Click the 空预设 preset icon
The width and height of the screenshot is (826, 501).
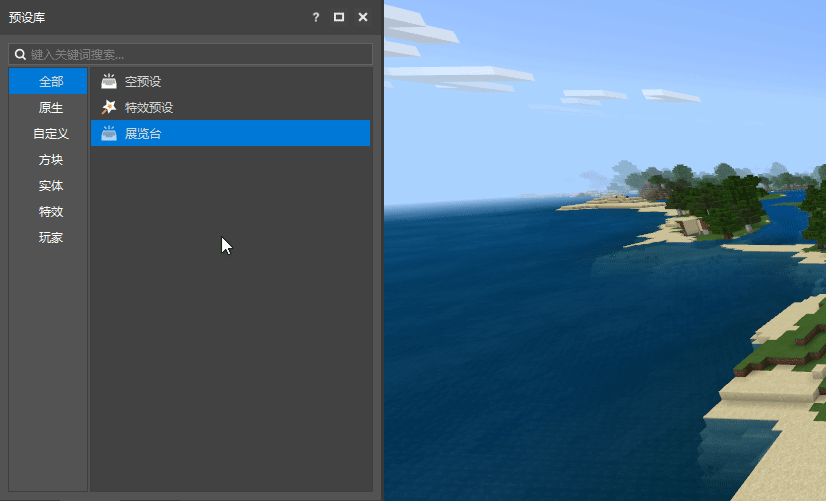109,81
